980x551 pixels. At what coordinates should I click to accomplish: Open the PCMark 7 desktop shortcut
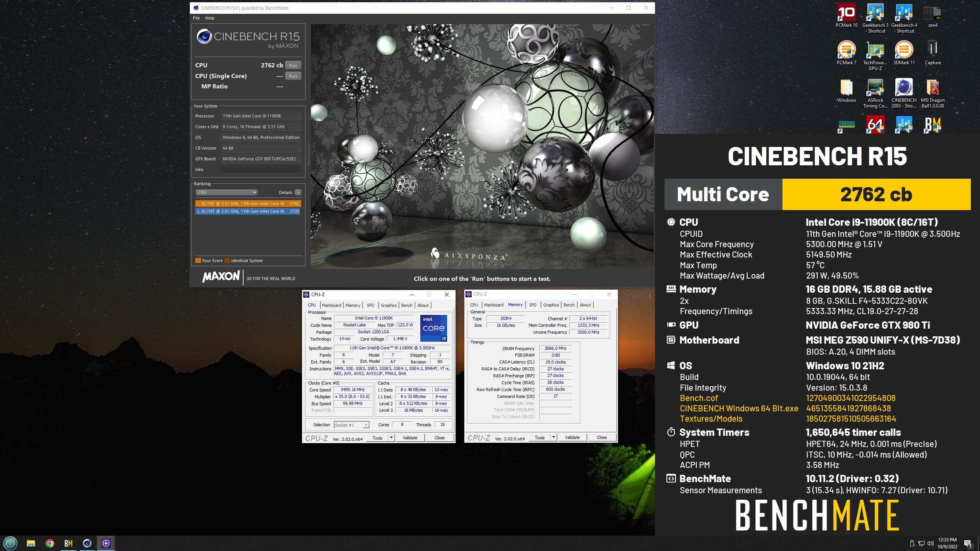coord(846,53)
